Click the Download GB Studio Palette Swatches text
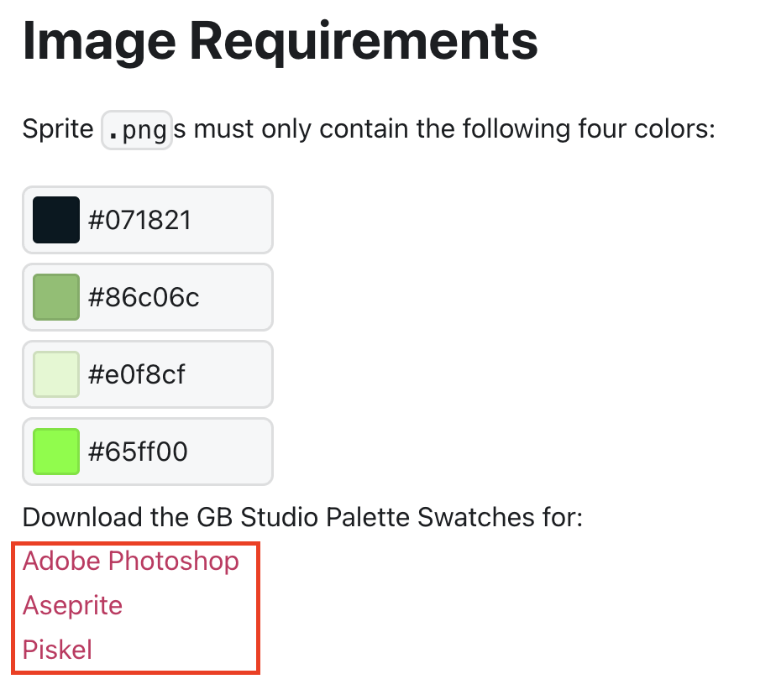Image resolution: width=776 pixels, height=700 pixels. click(x=302, y=517)
